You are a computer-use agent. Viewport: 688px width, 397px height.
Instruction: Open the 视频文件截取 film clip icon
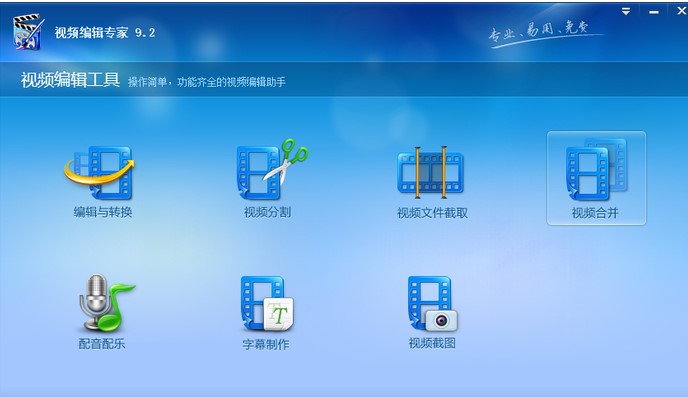(x=430, y=172)
